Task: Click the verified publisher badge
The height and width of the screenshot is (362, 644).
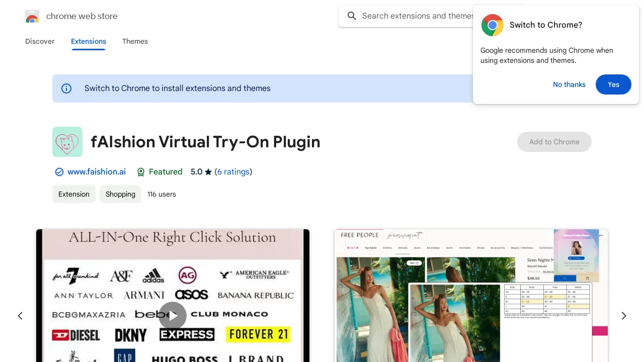Action: [59, 172]
